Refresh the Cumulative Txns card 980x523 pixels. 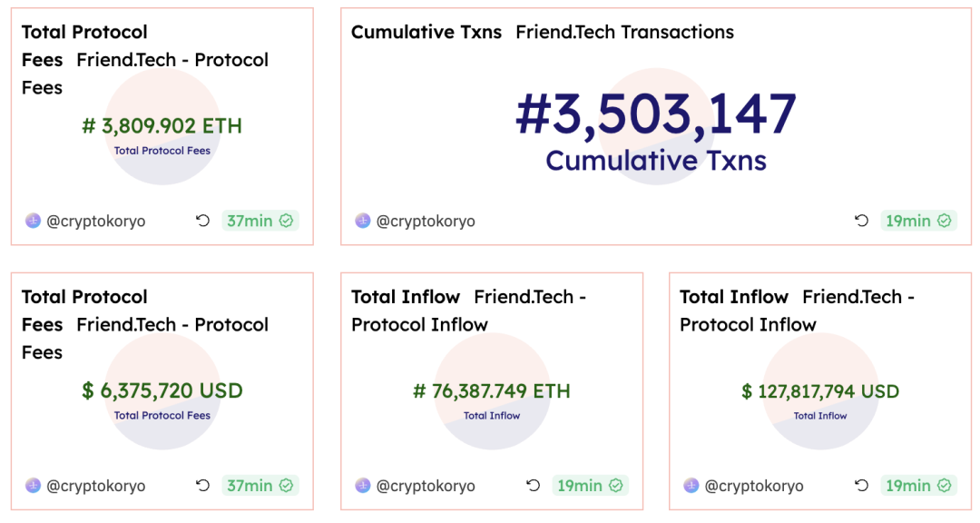(x=861, y=221)
